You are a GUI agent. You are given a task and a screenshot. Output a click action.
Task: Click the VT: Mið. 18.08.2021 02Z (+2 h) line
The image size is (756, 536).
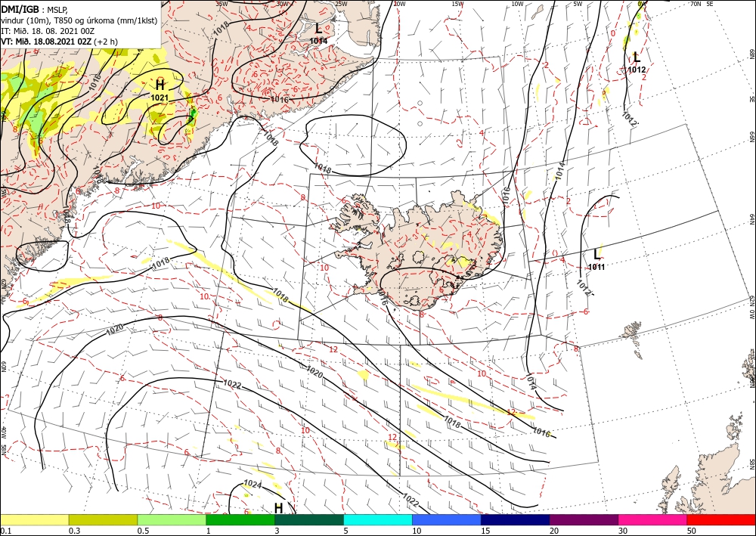tap(59, 42)
